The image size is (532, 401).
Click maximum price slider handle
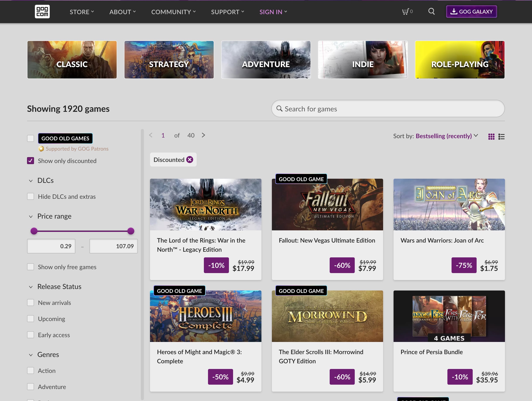[x=131, y=231]
